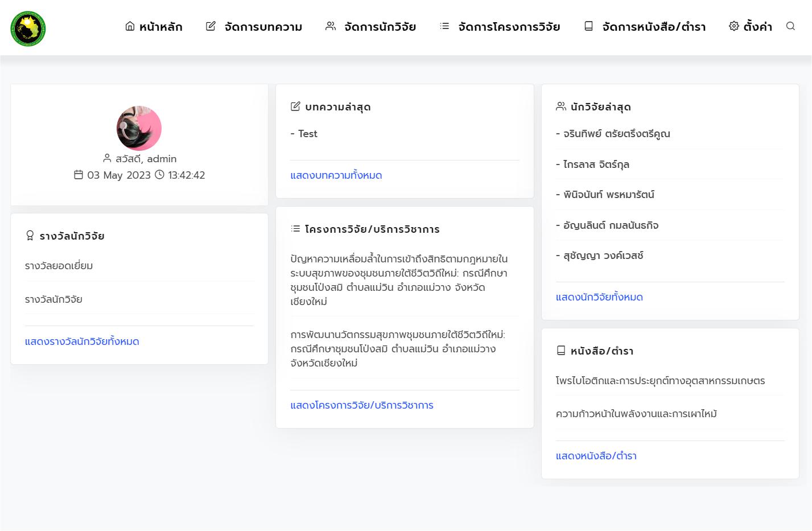Click the home icon in navbar
The height and width of the screenshot is (531, 812).
click(130, 26)
